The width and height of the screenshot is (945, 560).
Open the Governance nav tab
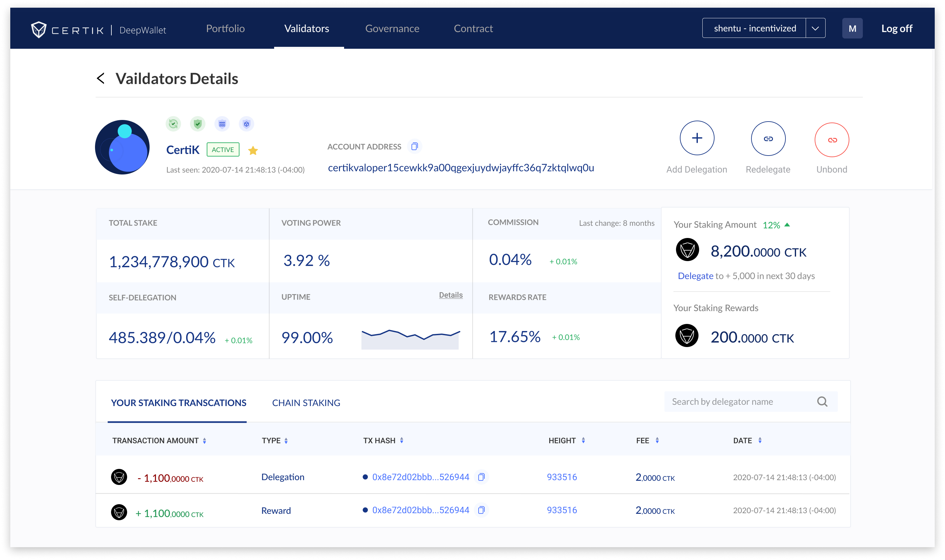coord(392,29)
